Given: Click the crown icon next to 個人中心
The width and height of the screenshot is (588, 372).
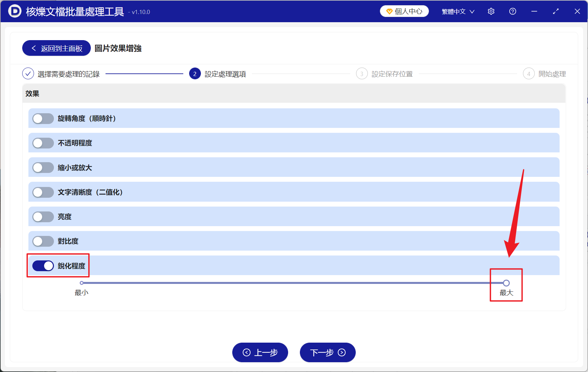Looking at the screenshot, I should [389, 11].
